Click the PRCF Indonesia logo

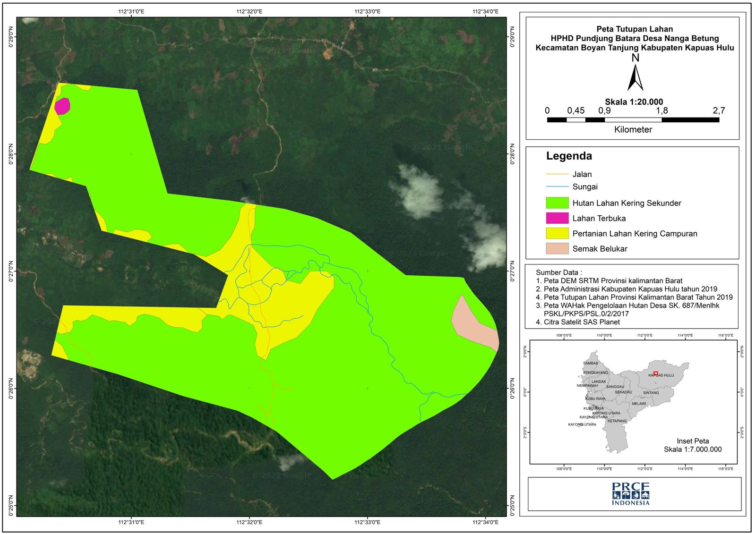tap(630, 494)
